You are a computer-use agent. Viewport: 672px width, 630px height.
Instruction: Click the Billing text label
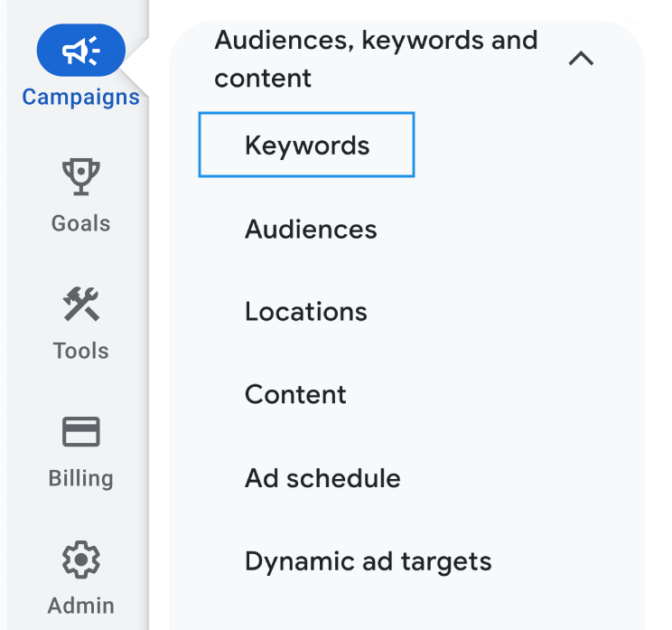point(80,478)
